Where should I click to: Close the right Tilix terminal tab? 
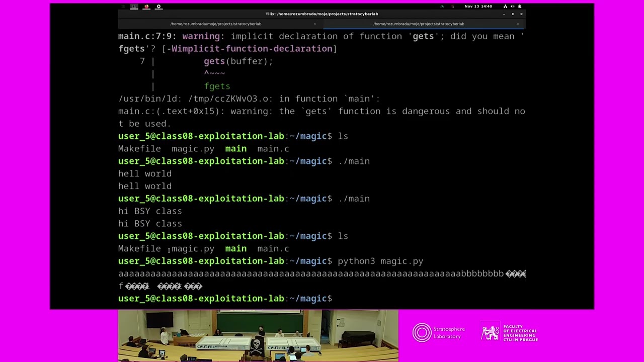click(x=518, y=24)
